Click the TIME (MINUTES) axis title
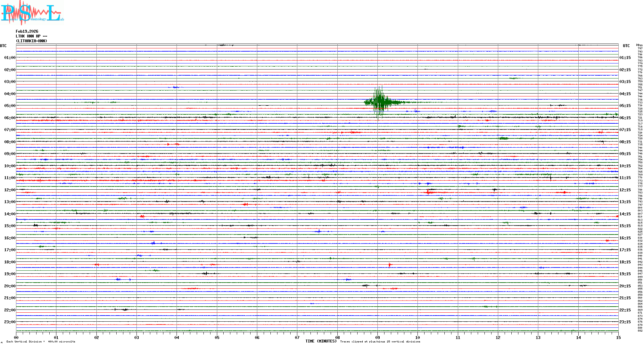Image resolution: width=644 pixels, height=346 pixels. (x=321, y=341)
